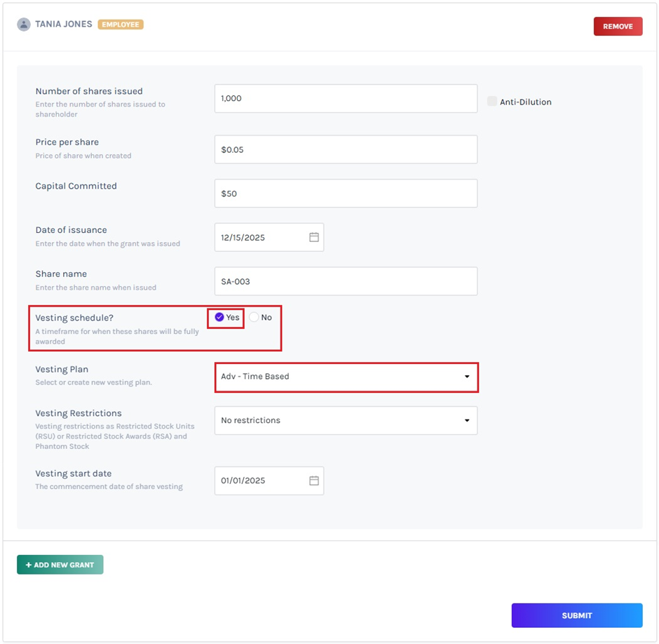This screenshot has width=659, height=644.
Task: Click the user avatar icon beside Tania Jones
Action: (24, 25)
